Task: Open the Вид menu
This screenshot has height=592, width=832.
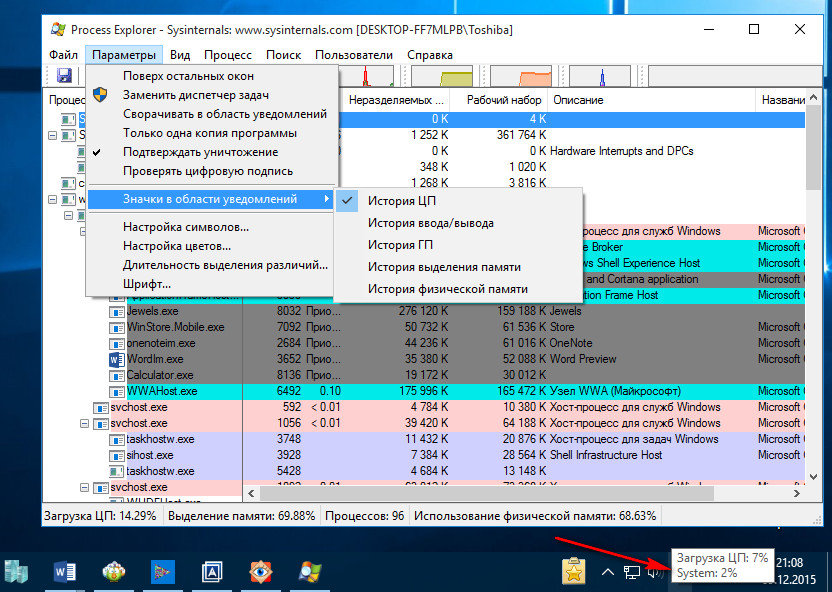Action: click(x=180, y=55)
